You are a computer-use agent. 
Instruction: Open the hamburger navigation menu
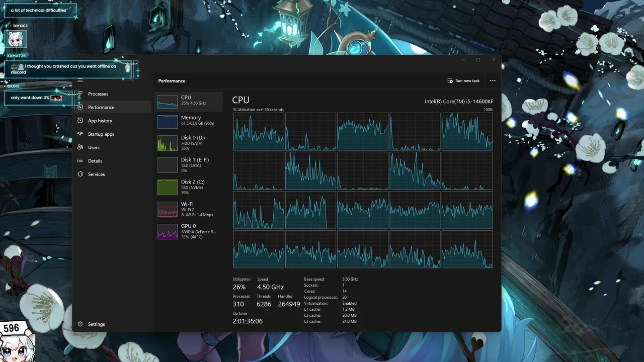[80, 80]
